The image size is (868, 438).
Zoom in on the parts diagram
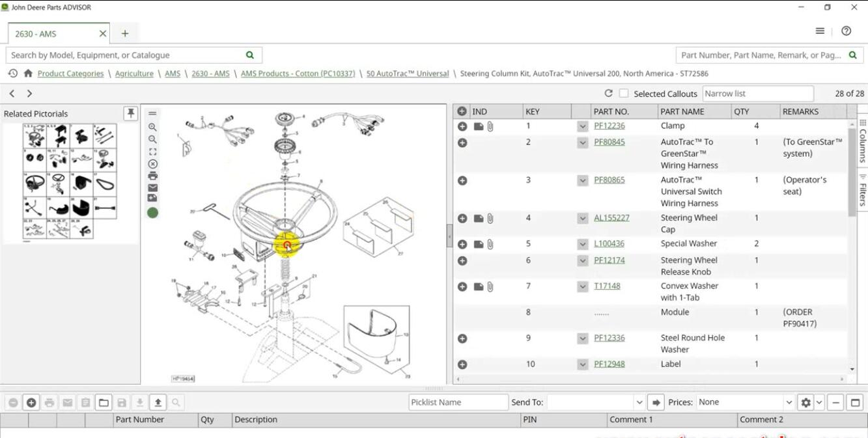[152, 128]
